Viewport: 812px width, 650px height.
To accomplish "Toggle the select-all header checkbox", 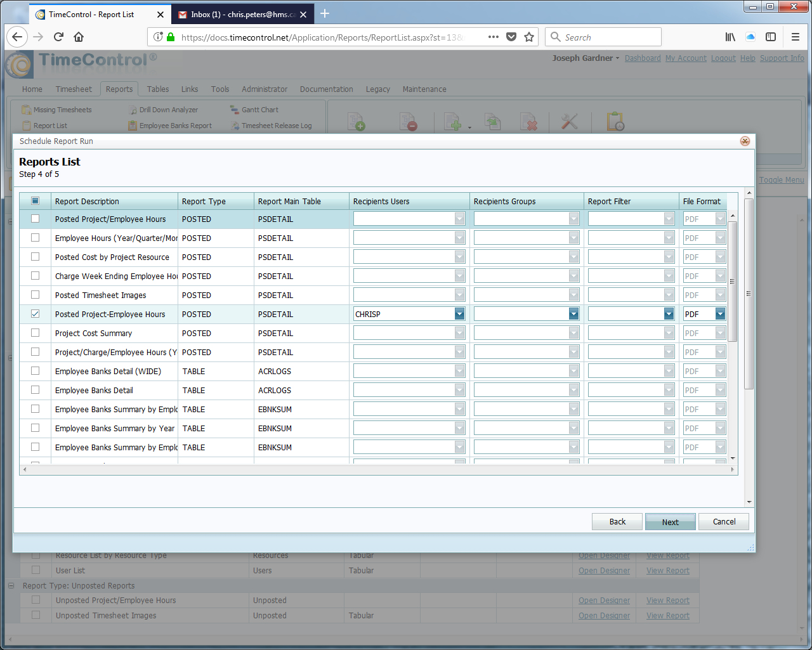I will 36,201.
